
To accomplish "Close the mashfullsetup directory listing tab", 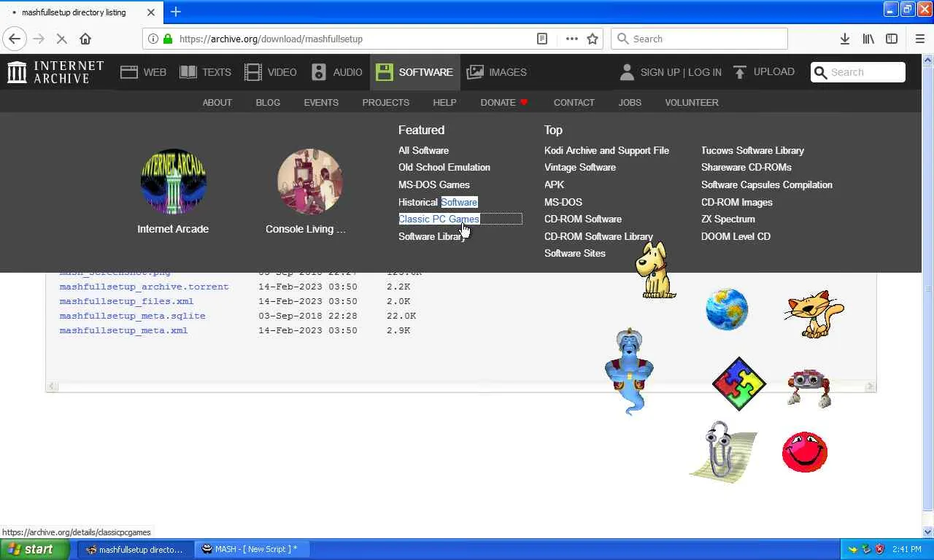I will coord(151,12).
